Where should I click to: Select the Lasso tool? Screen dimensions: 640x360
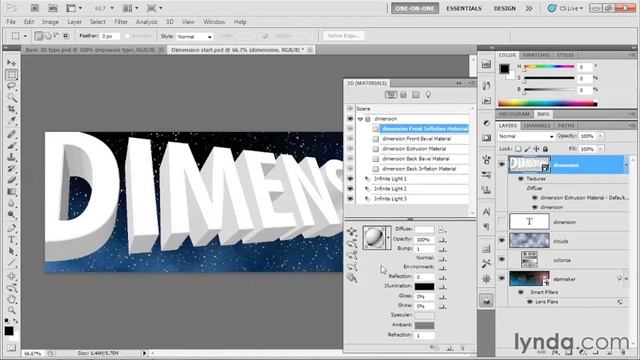[11, 86]
